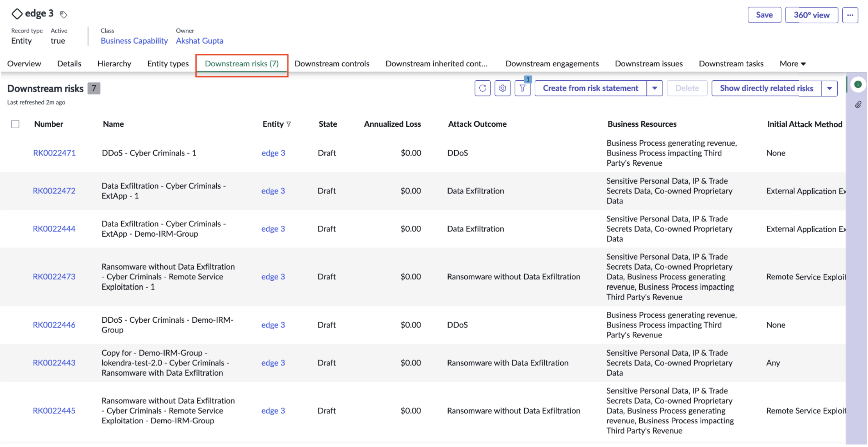Open risk RK0022445
This screenshot has height=447, width=868.
click(54, 411)
